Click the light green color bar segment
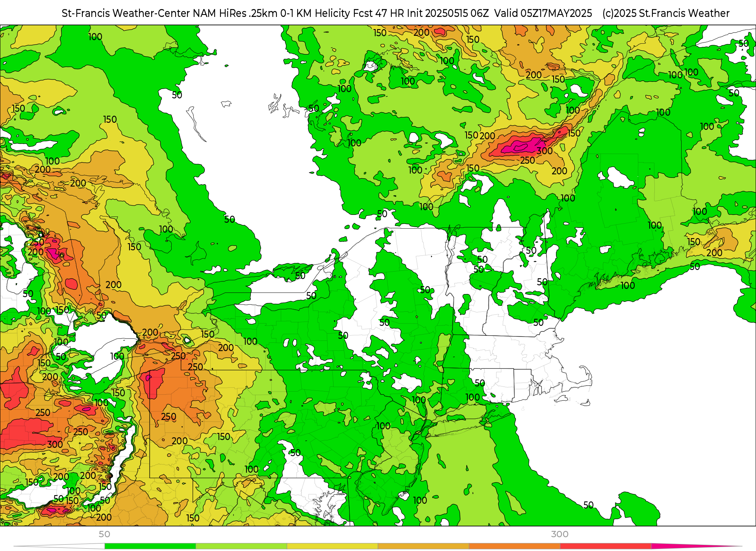 click(x=241, y=546)
